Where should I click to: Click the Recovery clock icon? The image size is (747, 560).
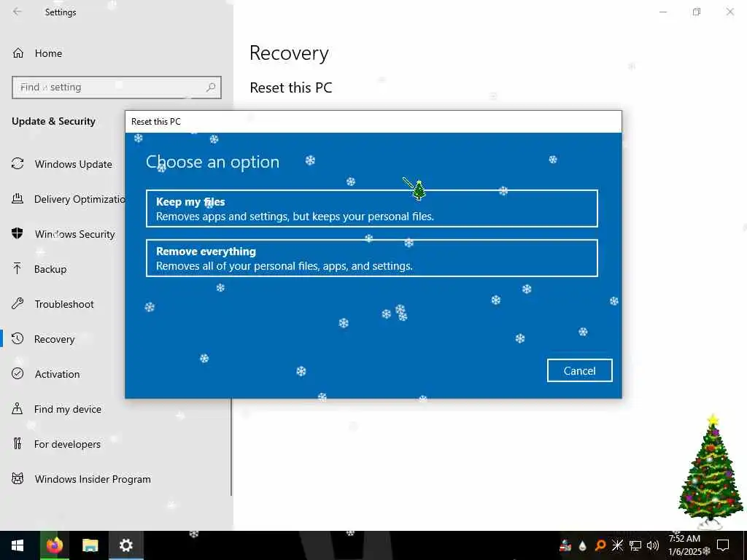click(x=18, y=338)
